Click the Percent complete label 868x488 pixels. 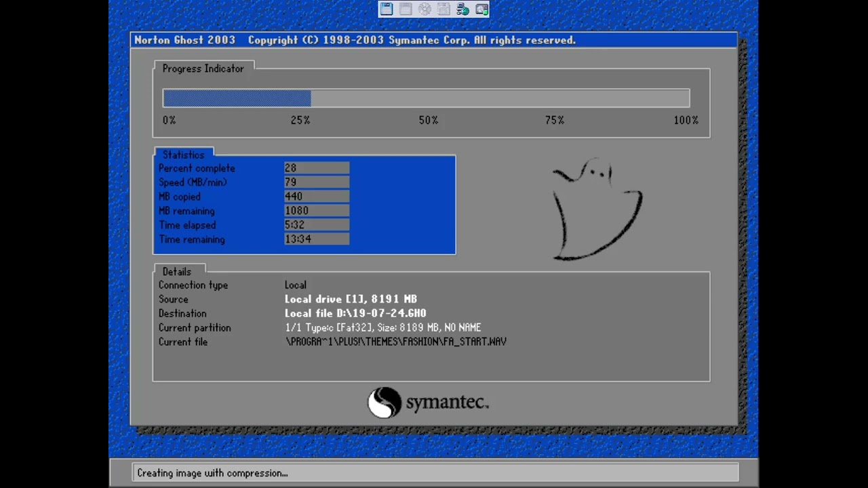point(197,168)
